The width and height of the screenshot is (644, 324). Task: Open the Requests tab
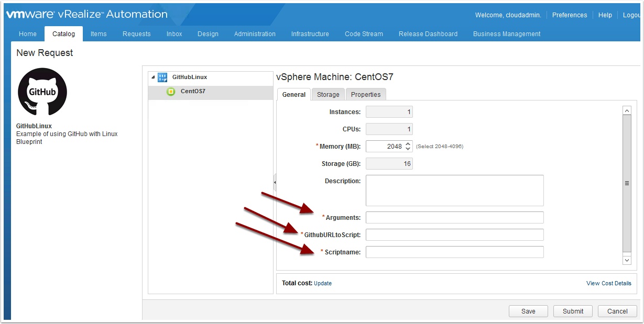click(137, 34)
